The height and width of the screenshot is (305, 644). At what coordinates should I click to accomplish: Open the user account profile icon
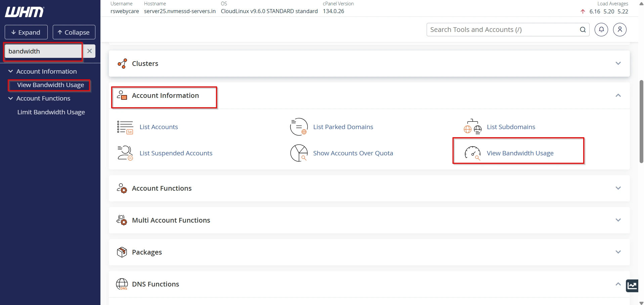click(620, 30)
